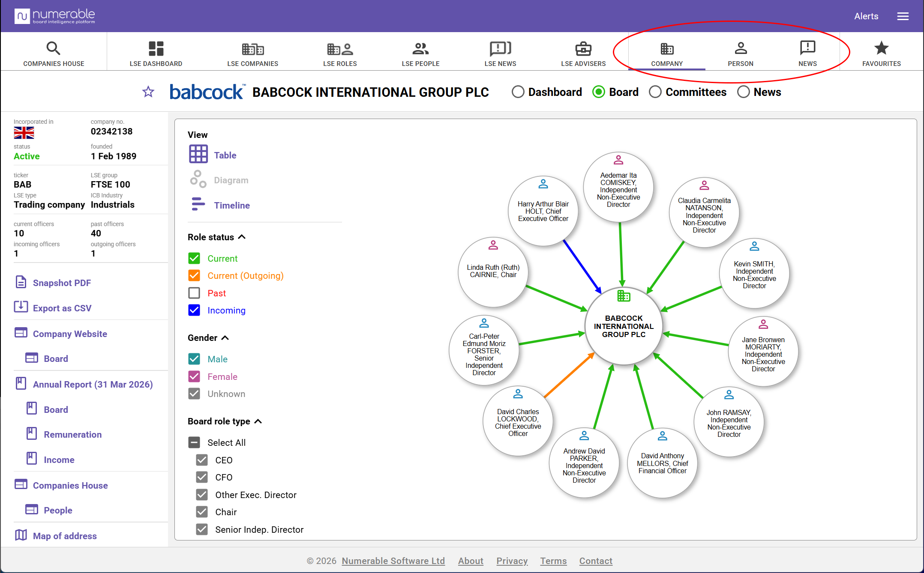Select the Dashboard radio button
Image resolution: width=924 pixels, height=573 pixels.
(518, 92)
